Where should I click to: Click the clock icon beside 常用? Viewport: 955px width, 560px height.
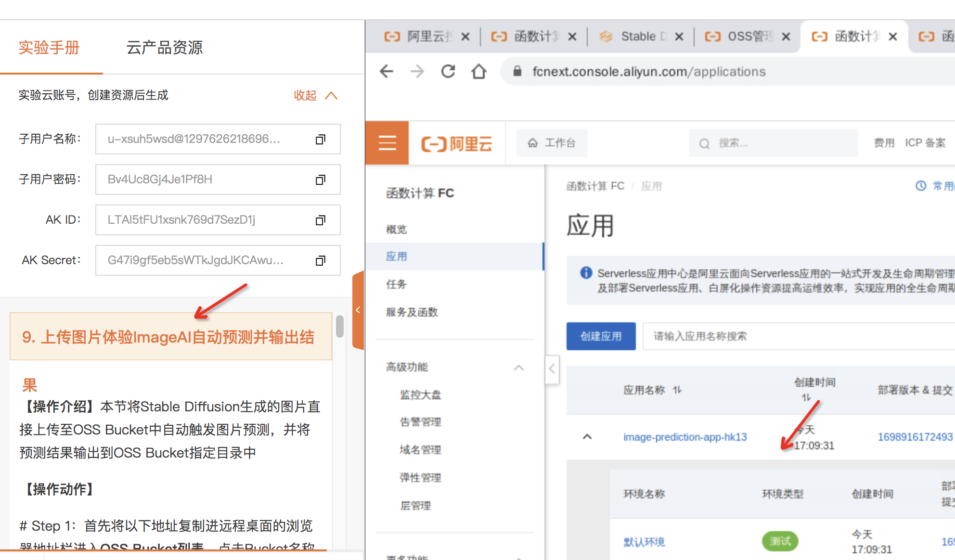click(x=921, y=186)
